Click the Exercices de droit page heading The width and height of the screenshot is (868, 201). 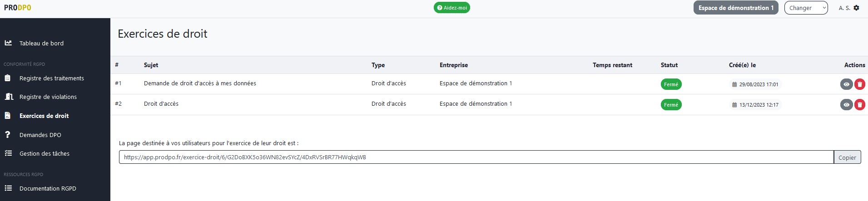pyautogui.click(x=162, y=34)
